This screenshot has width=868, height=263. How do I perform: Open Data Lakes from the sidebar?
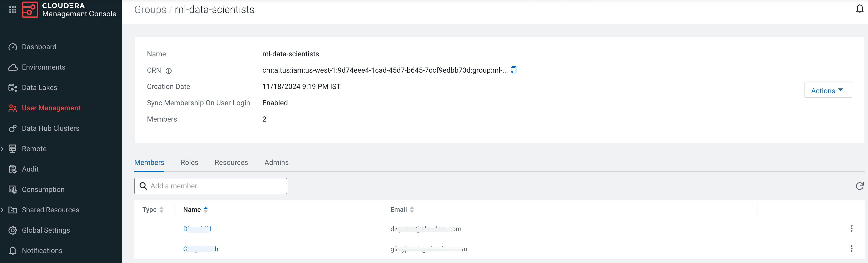click(x=39, y=88)
